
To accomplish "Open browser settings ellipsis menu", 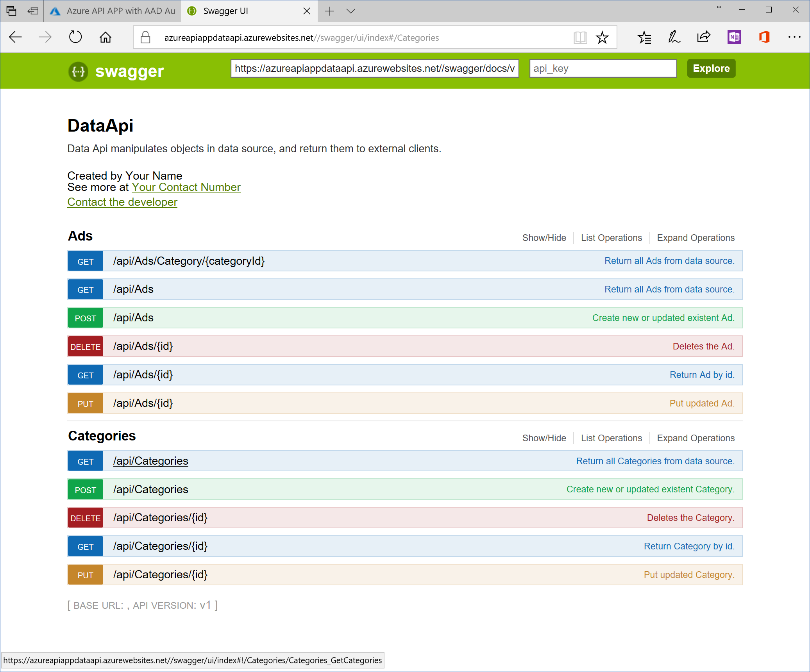I will pos(794,37).
